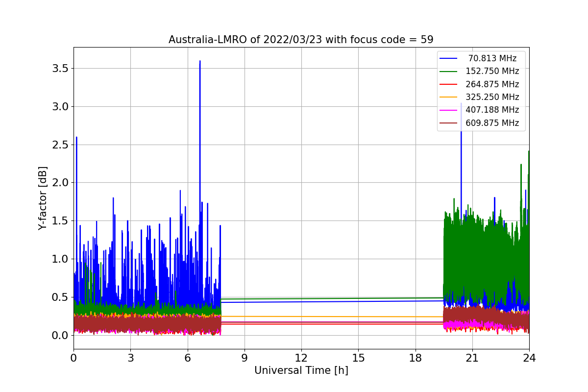Click the 3.0 y-axis tick label

coord(60,106)
